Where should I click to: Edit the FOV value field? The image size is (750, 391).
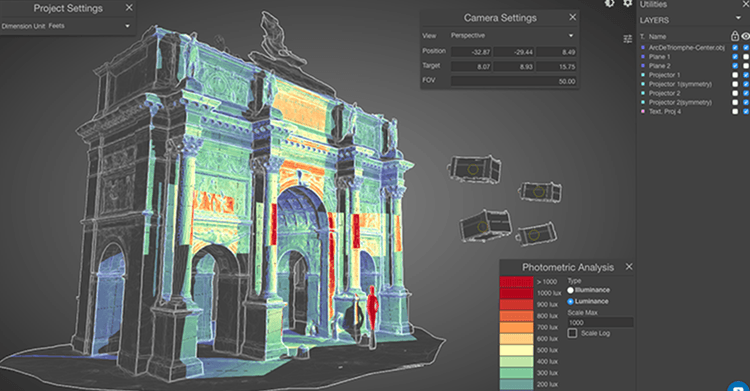[513, 81]
